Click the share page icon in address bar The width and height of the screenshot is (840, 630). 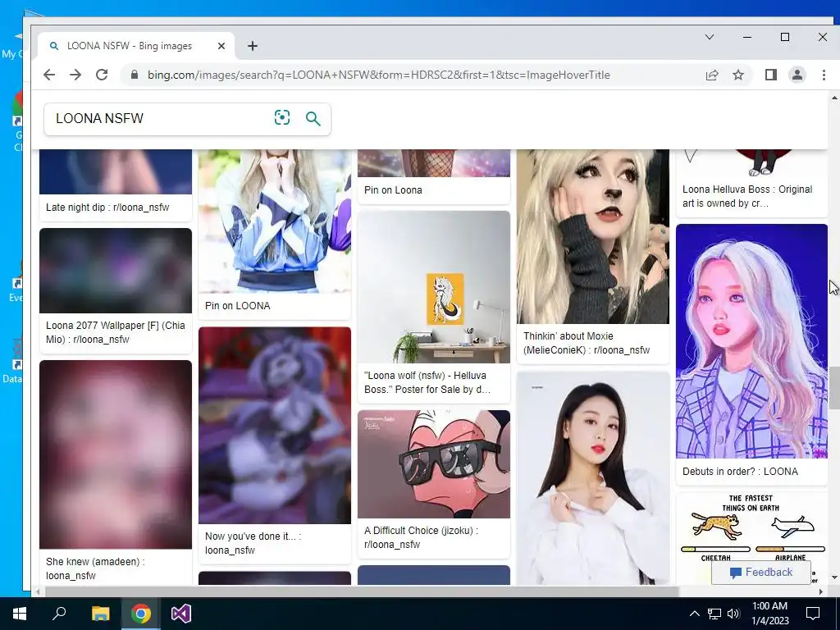tap(712, 75)
